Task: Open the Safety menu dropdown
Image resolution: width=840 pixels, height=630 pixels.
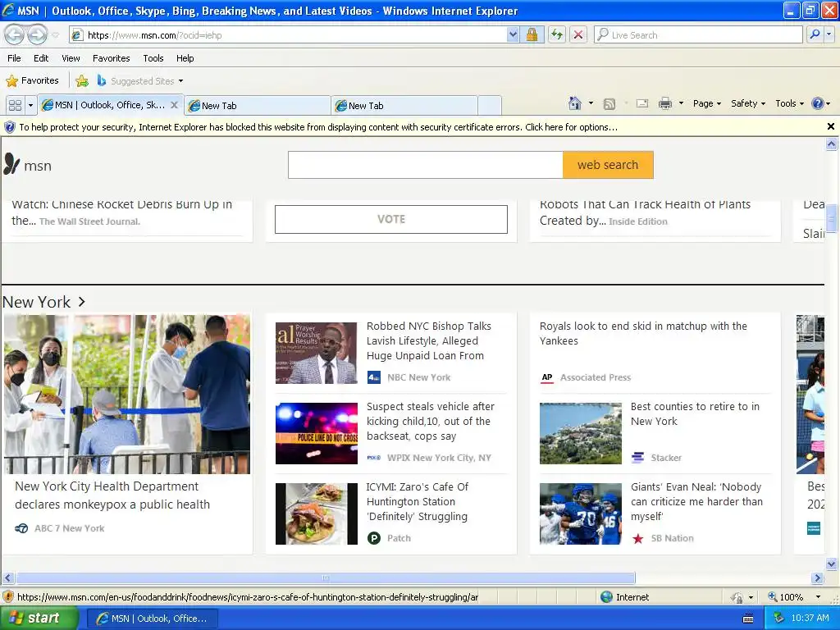Action: 748,103
